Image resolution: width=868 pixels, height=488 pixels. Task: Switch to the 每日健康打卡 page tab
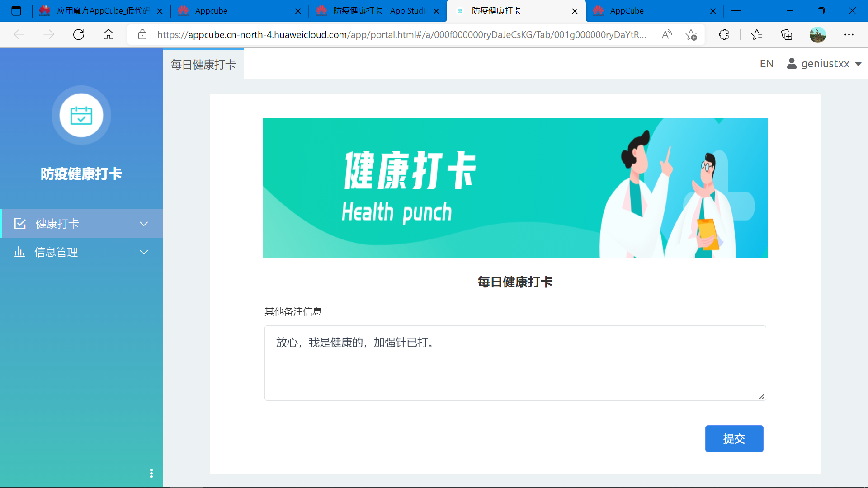coord(203,65)
